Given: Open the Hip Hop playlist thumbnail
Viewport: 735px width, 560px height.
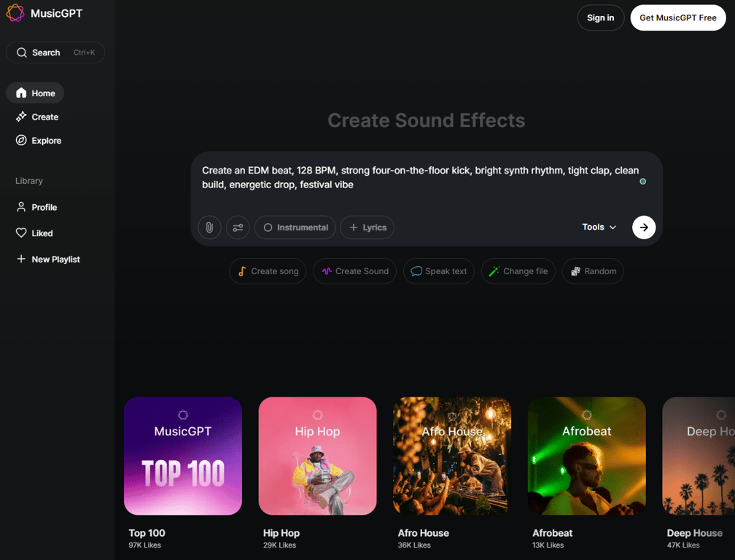Looking at the screenshot, I should 317,456.
